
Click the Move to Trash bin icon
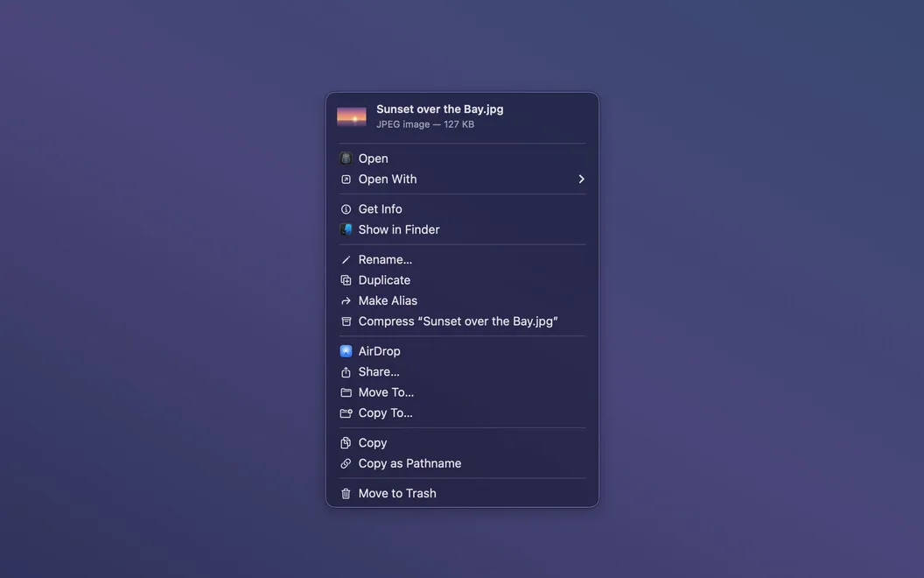pos(346,494)
